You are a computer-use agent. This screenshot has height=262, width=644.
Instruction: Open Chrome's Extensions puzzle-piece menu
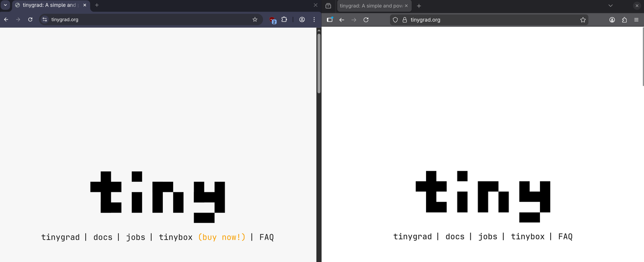click(x=284, y=20)
